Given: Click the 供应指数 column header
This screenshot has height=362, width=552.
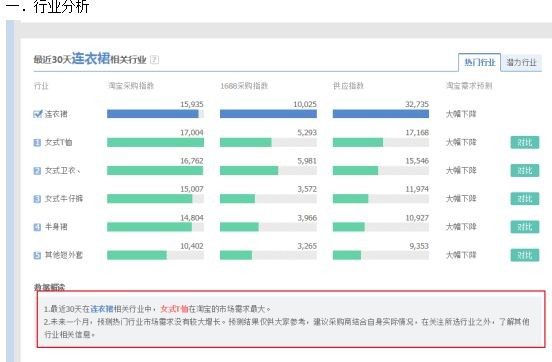Looking at the screenshot, I should (x=348, y=86).
